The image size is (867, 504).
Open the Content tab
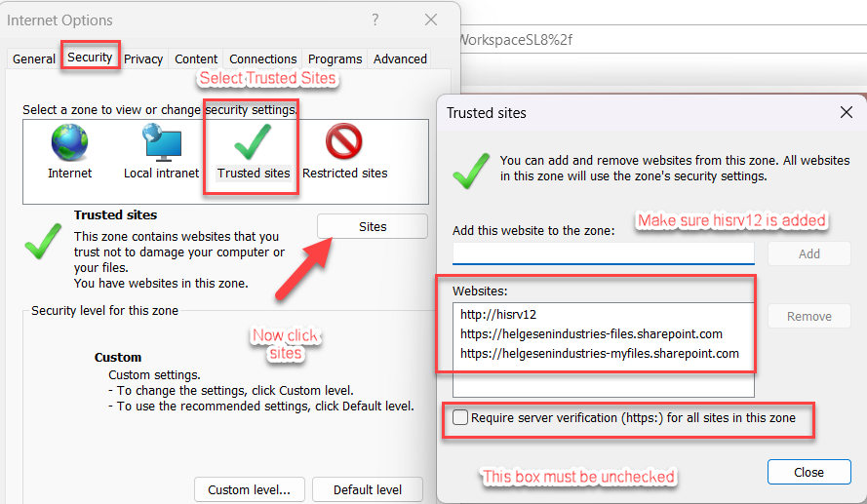pyautogui.click(x=196, y=58)
